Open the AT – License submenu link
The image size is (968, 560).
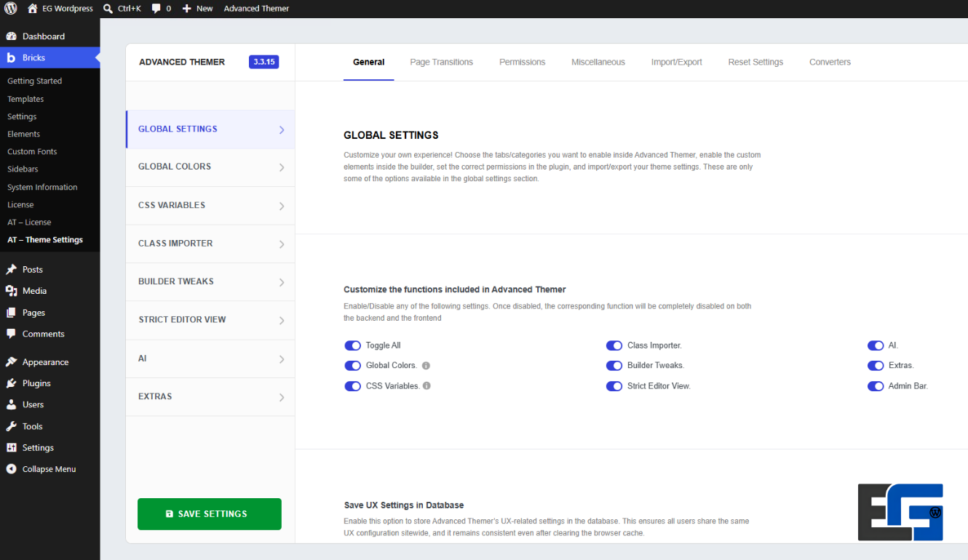coord(29,222)
